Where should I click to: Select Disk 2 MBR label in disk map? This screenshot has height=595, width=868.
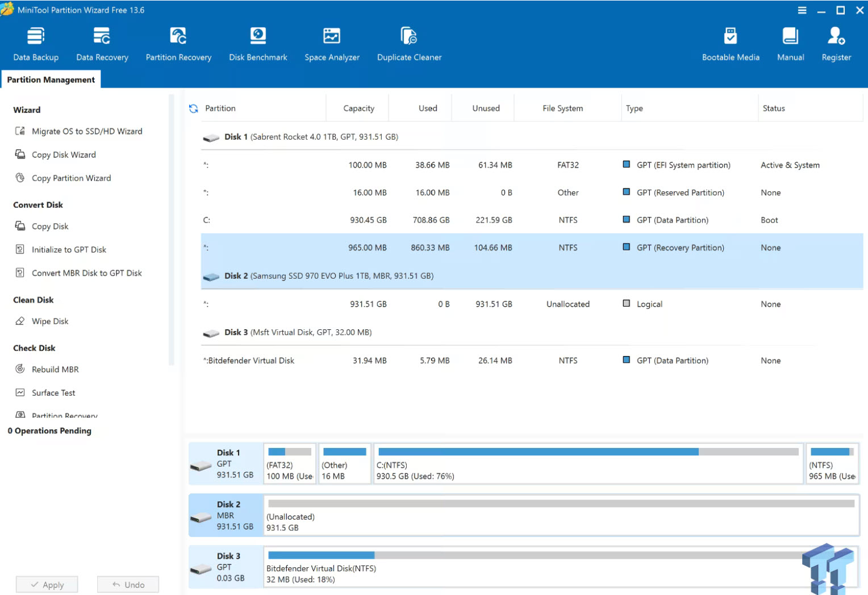[226, 515]
